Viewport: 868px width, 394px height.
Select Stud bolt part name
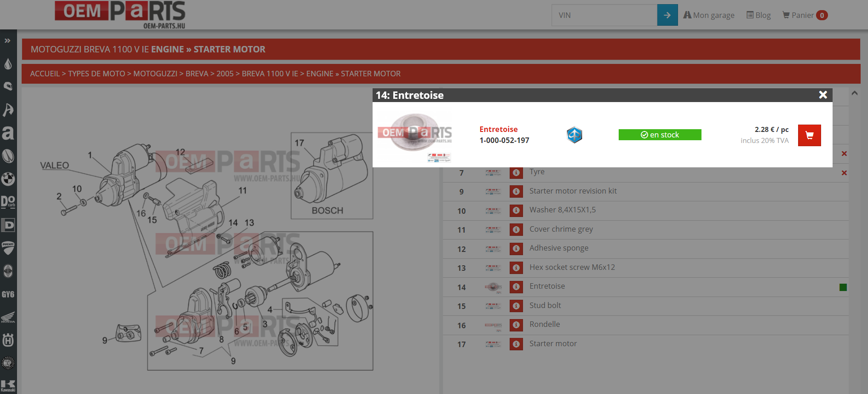pyautogui.click(x=545, y=305)
